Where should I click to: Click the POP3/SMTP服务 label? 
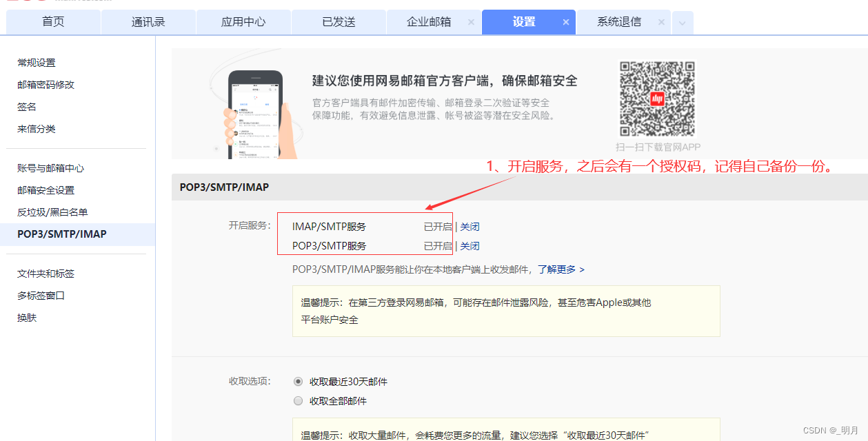pos(329,246)
